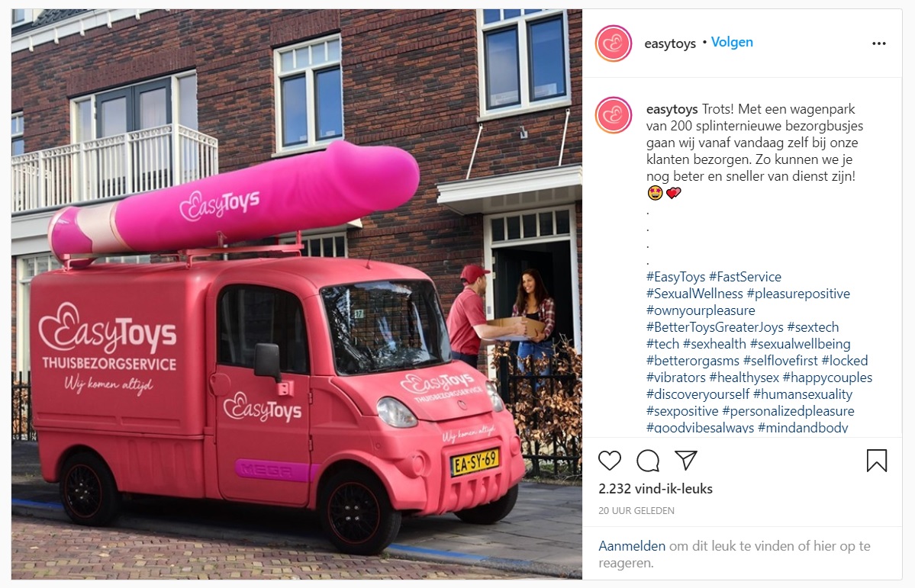
Task: Save post using the bookmark icon
Action: point(877,460)
